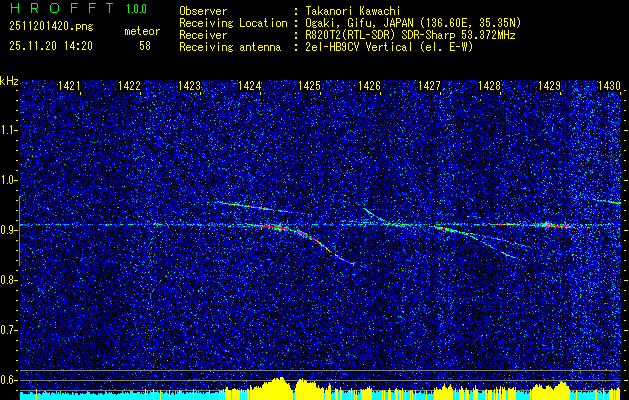Click the Observer name Takanori Kawachi
Screen dimensions: 629x400
352,11
